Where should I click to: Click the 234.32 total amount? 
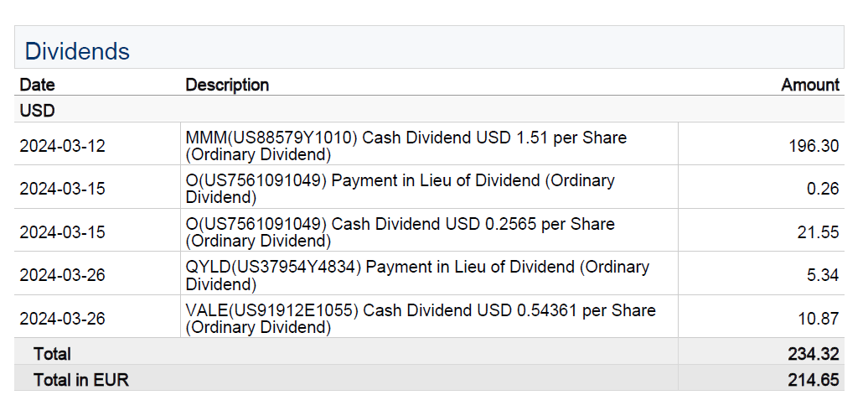coord(813,354)
